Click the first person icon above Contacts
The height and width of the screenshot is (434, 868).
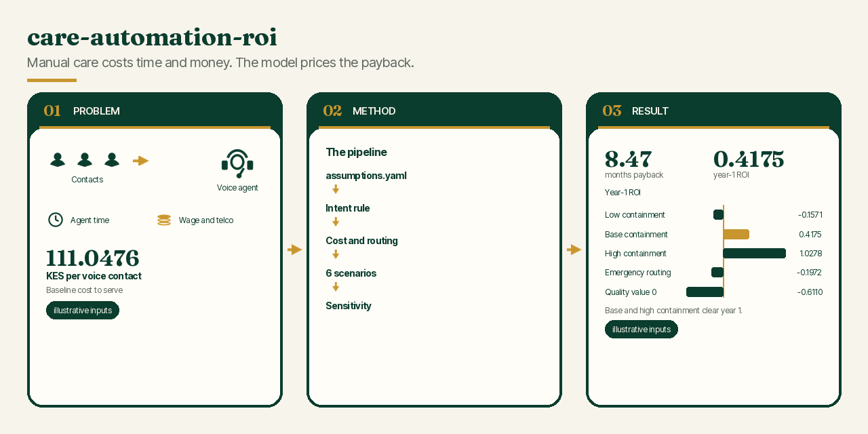click(x=58, y=160)
